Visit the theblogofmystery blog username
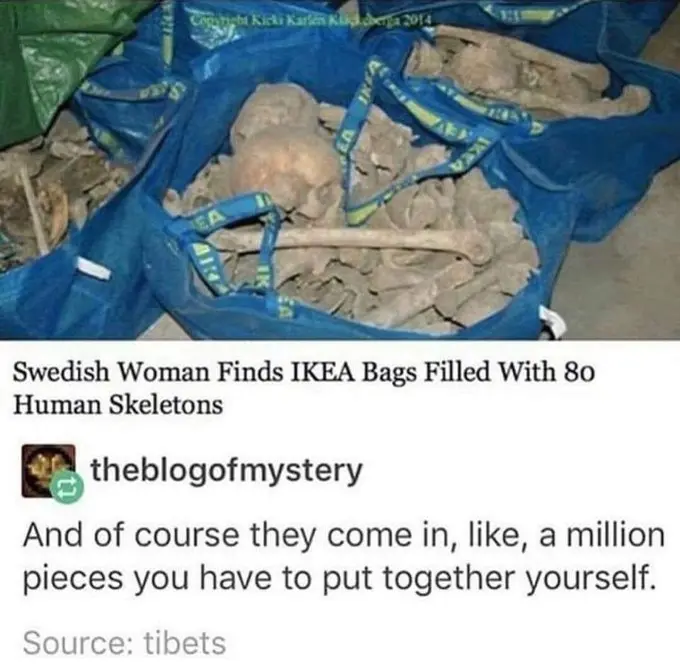The image size is (680, 672). (x=226, y=471)
